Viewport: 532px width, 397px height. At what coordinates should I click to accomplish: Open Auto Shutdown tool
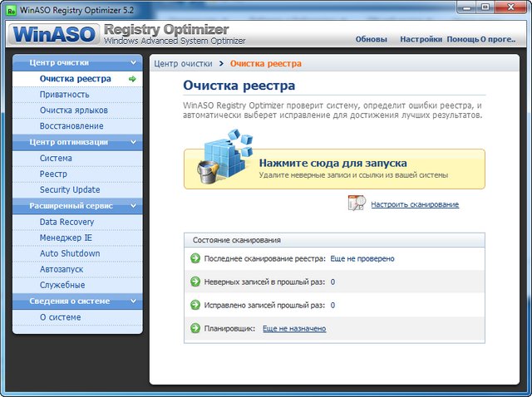point(77,253)
